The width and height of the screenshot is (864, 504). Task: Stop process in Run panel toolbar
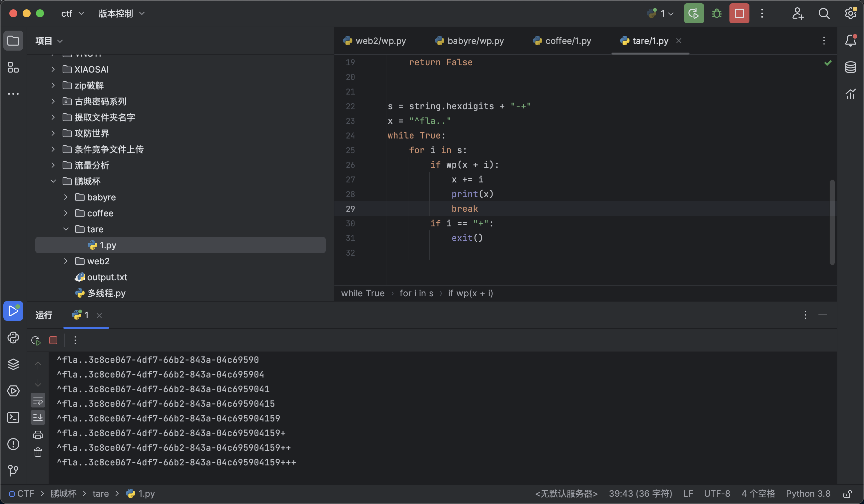click(x=53, y=340)
